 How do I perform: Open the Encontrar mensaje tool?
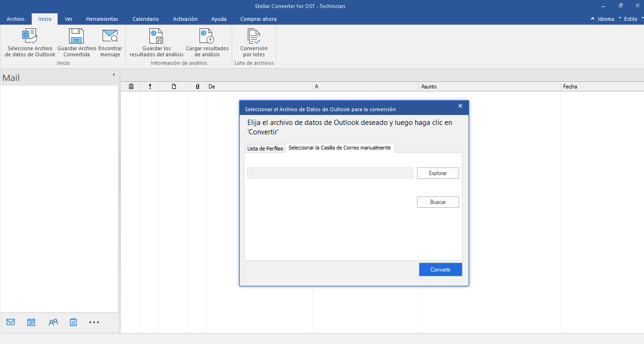coord(110,36)
